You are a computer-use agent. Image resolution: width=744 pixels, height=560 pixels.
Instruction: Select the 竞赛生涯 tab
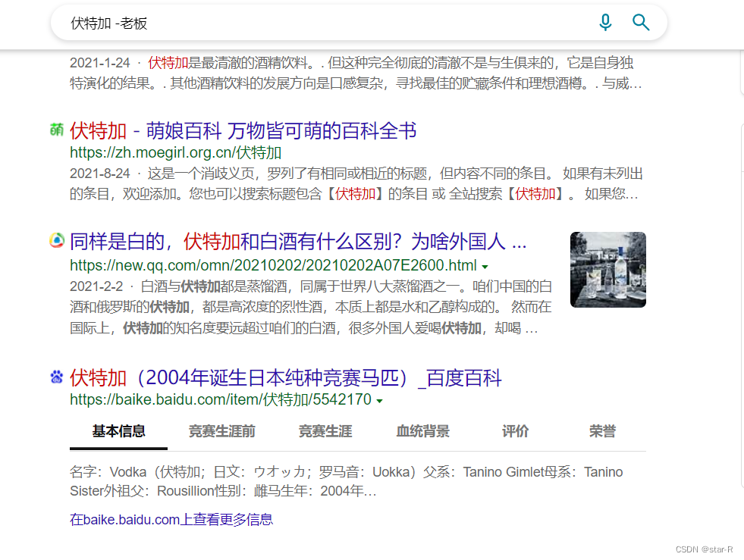tap(325, 431)
